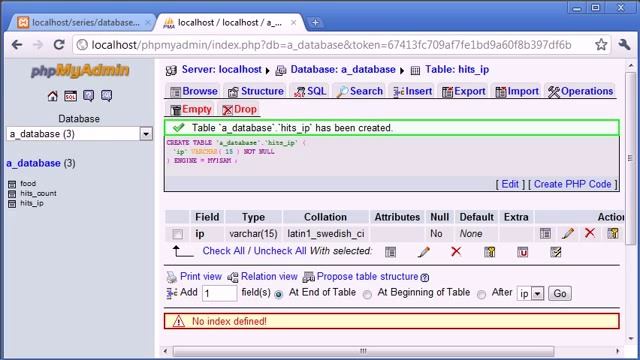The height and width of the screenshot is (360, 640).
Task: Select the At End of Table radio button
Action: [278, 294]
